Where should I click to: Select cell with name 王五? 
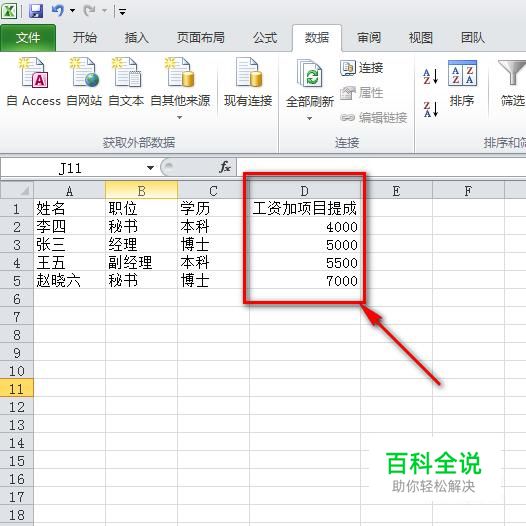click(x=69, y=263)
